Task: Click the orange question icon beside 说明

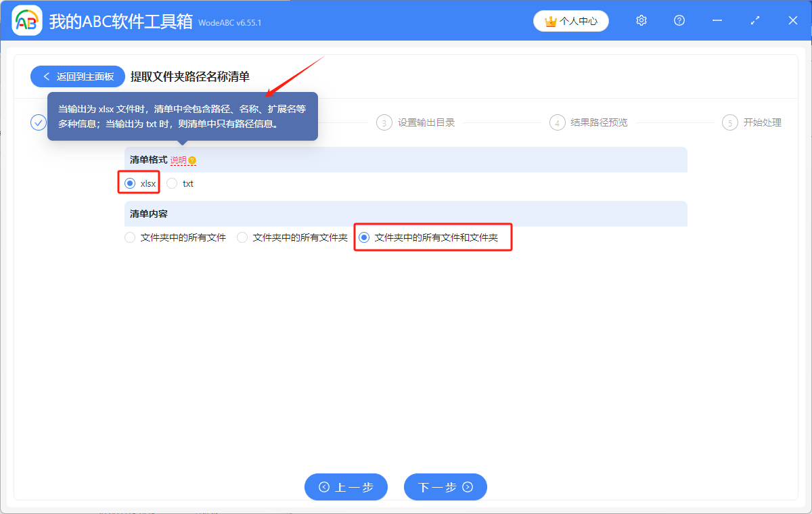Action: click(191, 160)
